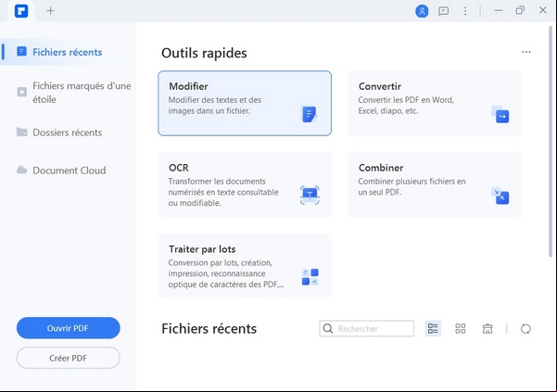This screenshot has height=392, width=557.
Task: Click the clear recent files list icon
Action: 487,328
